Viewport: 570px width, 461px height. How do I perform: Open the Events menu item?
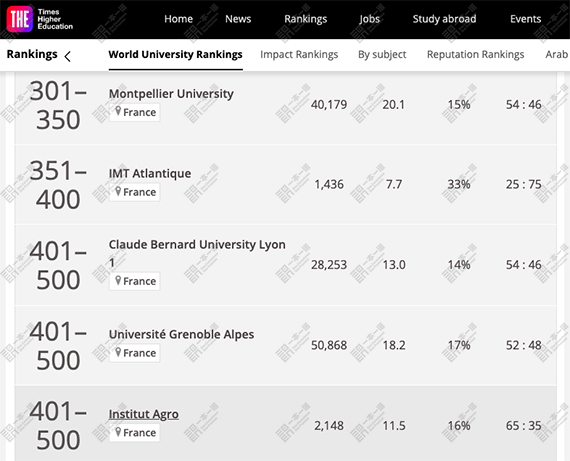[x=525, y=19]
